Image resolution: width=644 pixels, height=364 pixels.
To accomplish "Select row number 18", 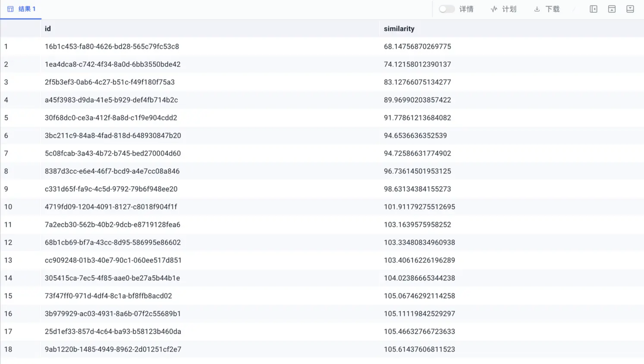I will 8,349.
